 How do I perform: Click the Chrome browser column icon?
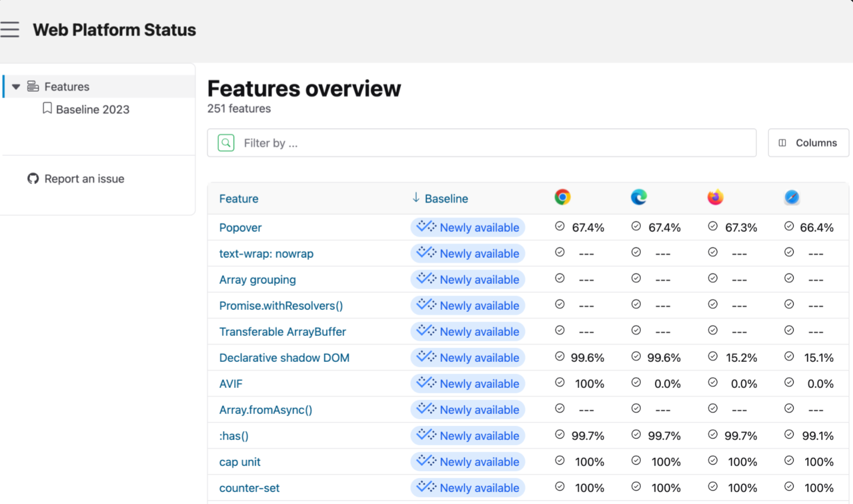pos(562,197)
